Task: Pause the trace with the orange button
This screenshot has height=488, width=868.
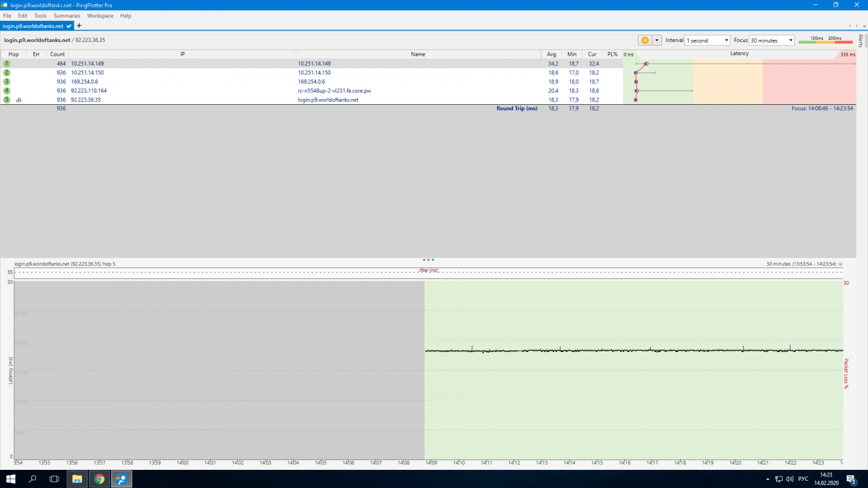Action: click(x=644, y=40)
